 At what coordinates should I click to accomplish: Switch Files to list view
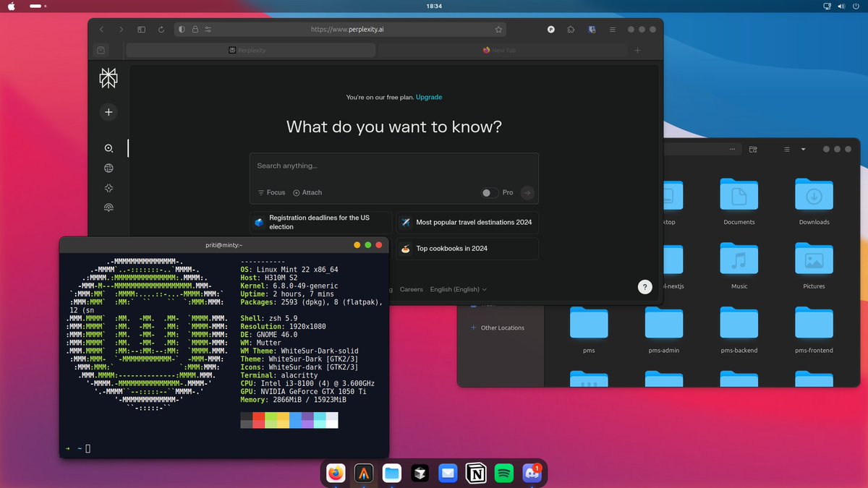click(x=786, y=149)
